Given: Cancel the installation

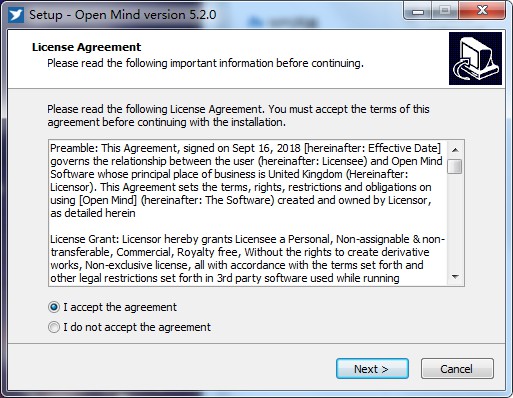Looking at the screenshot, I should pos(457,369).
